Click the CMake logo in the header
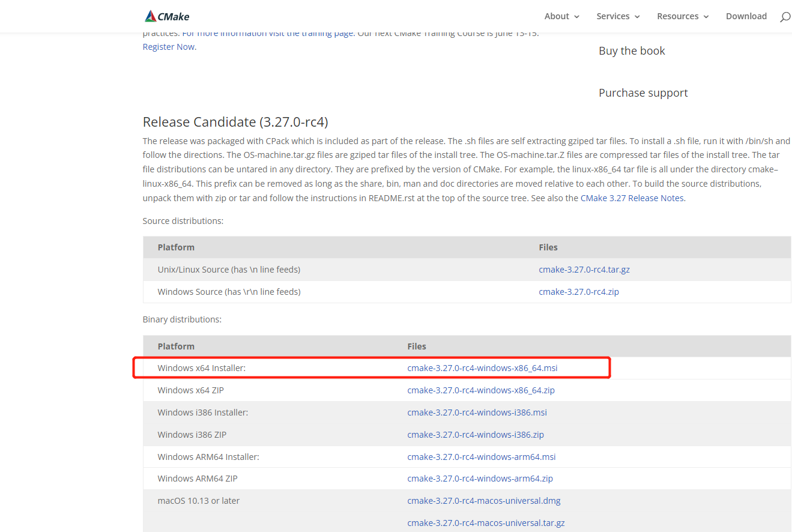 [x=167, y=16]
